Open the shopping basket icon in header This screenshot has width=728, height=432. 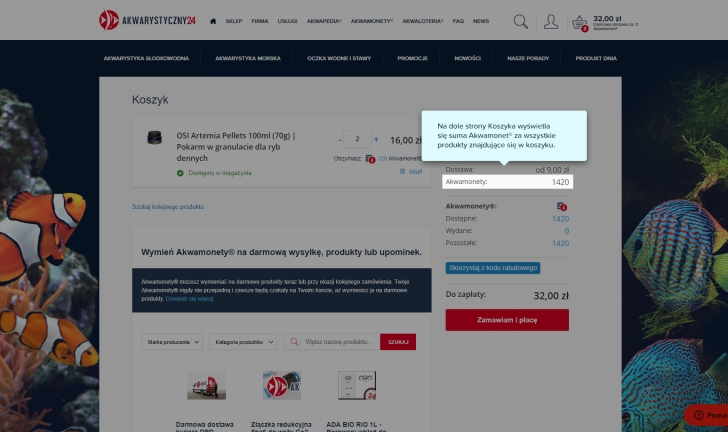click(579, 22)
